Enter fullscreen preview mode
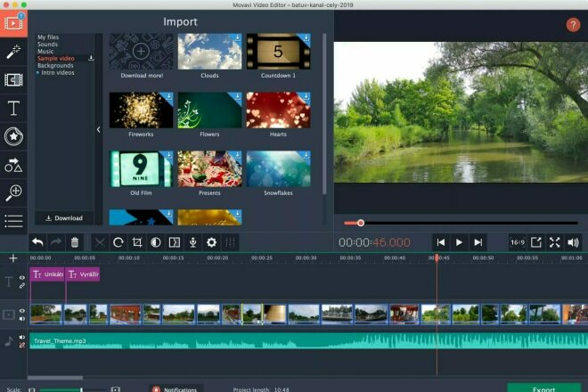The width and height of the screenshot is (588, 392). [555, 242]
